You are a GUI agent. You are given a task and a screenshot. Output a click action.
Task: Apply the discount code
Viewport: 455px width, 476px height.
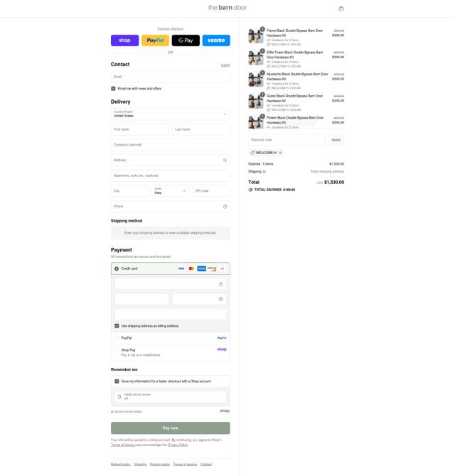pos(336,140)
